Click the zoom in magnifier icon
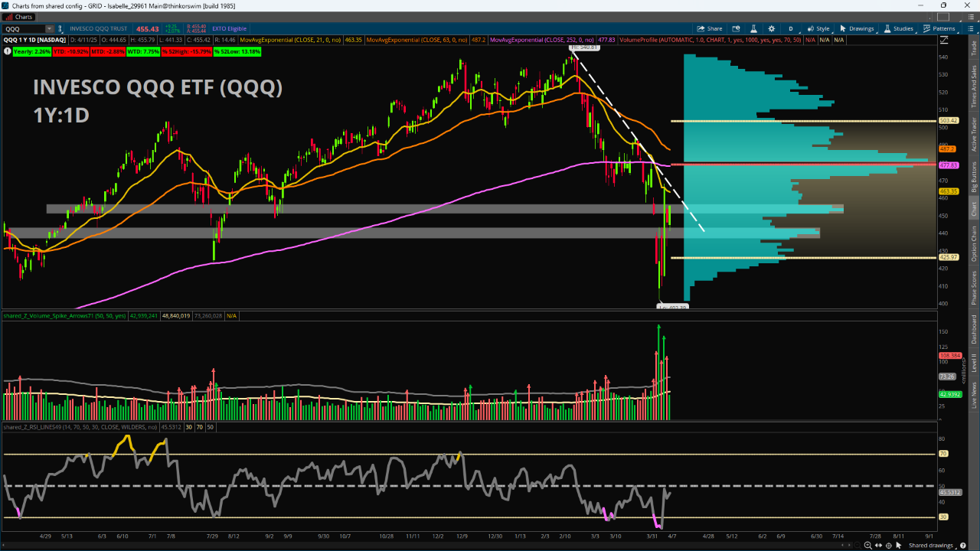This screenshot has width=980, height=551. pos(867,545)
